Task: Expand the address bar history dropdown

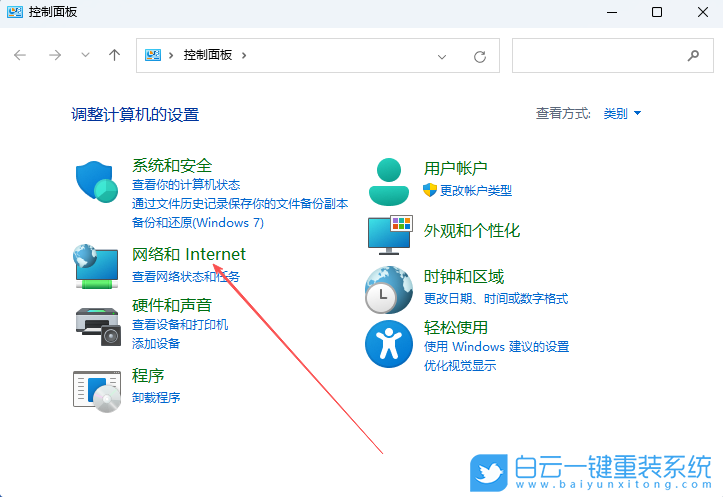Action: 442,57
